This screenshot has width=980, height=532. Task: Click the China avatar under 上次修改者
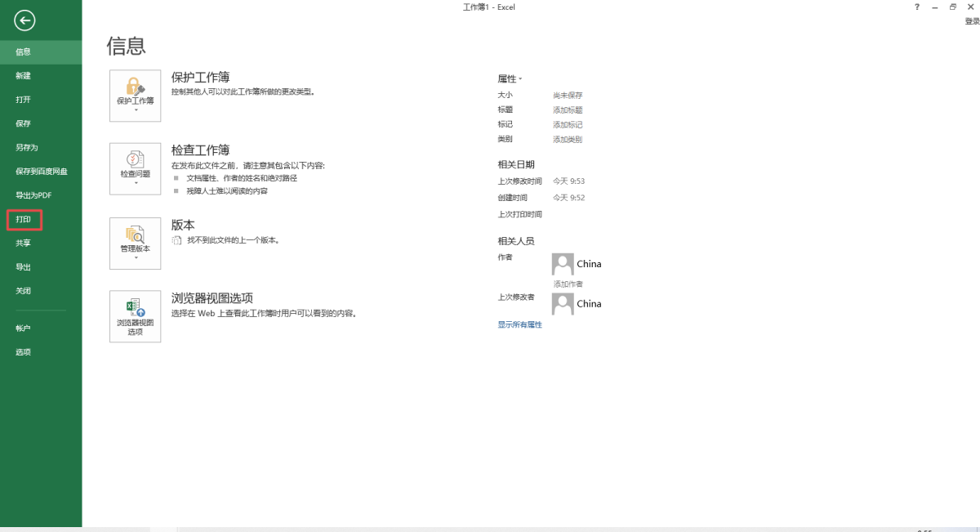point(563,304)
